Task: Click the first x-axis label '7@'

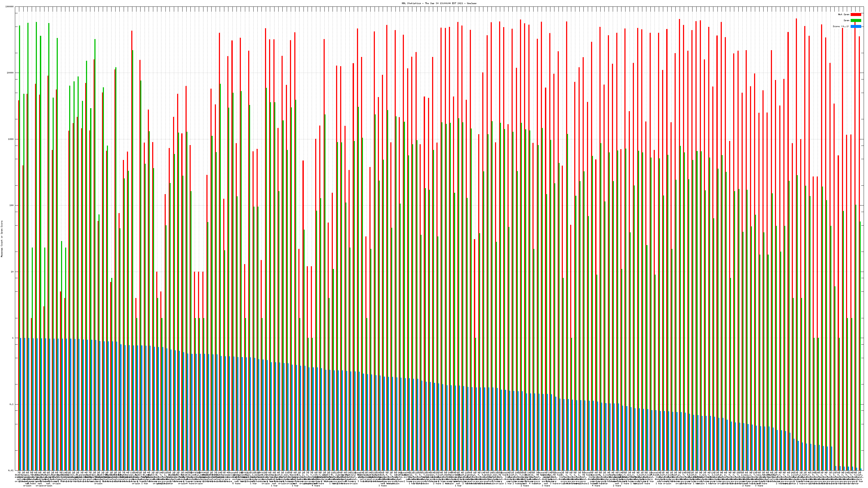Action: click(19, 473)
